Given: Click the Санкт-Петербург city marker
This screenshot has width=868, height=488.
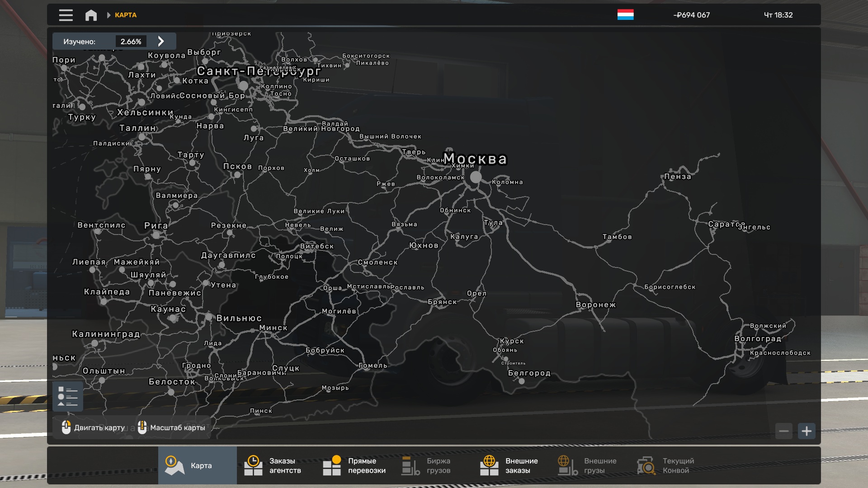Looking at the screenshot, I should coord(244,85).
